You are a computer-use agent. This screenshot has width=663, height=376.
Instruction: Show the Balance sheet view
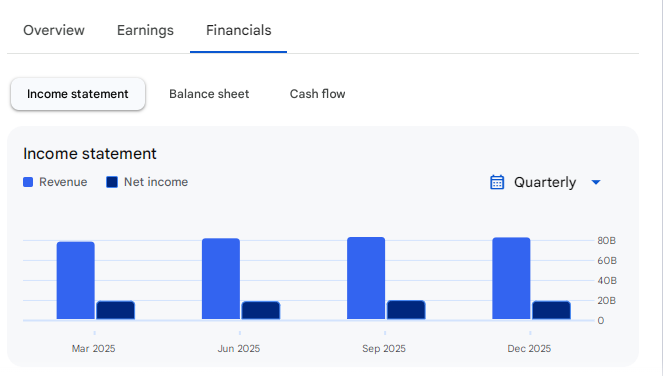[x=209, y=94]
